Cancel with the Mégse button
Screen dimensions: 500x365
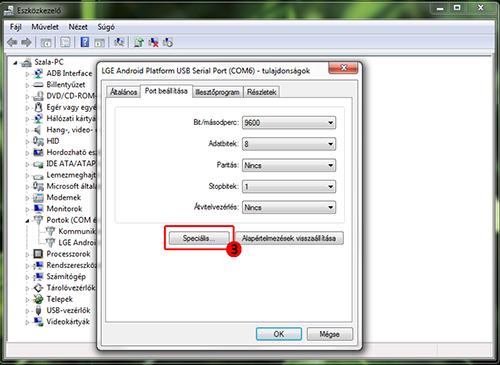tap(329, 334)
